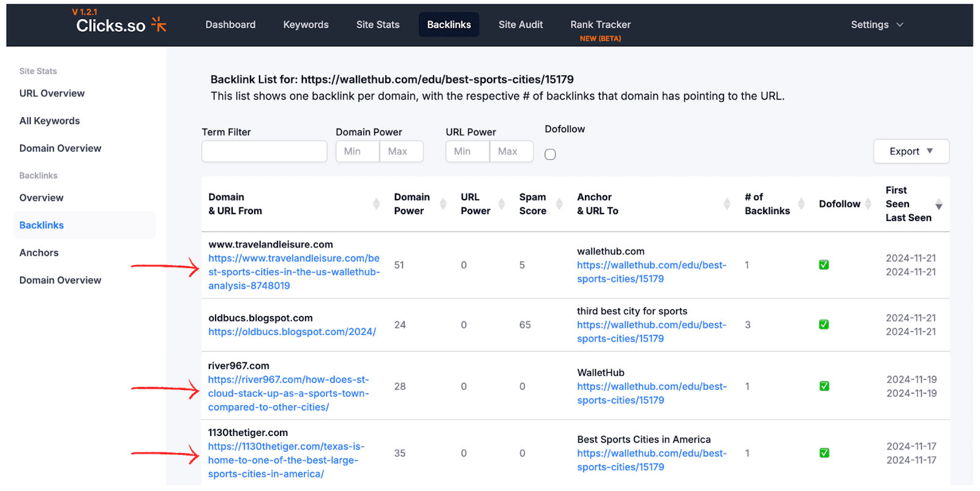Click dofollow checkmark in oldbucs.blogspot row
Image resolution: width=980 pixels, height=491 pixels.
click(824, 324)
